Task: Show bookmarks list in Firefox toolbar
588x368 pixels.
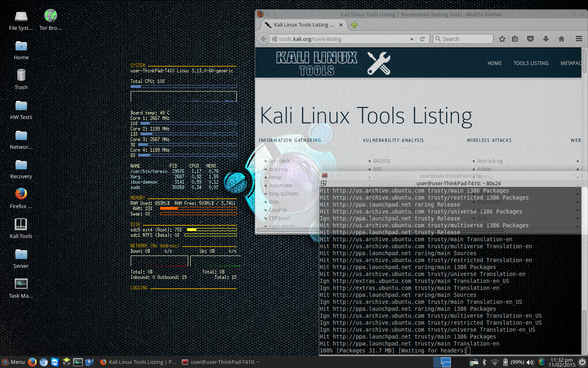Action: (515, 39)
